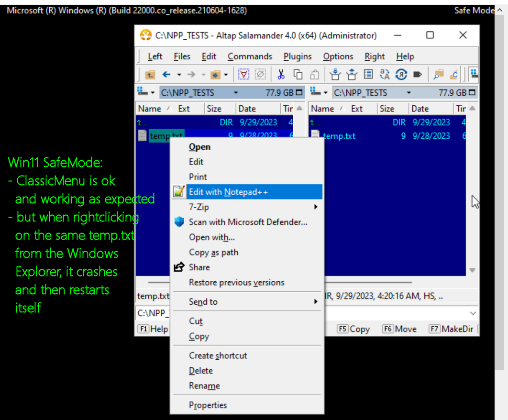Click the Microsoft Defender shield icon

(179, 222)
